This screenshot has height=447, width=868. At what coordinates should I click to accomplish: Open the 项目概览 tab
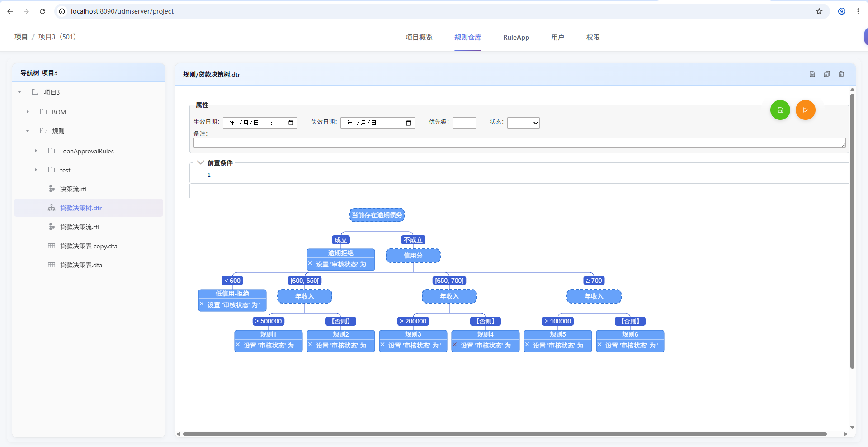419,38
